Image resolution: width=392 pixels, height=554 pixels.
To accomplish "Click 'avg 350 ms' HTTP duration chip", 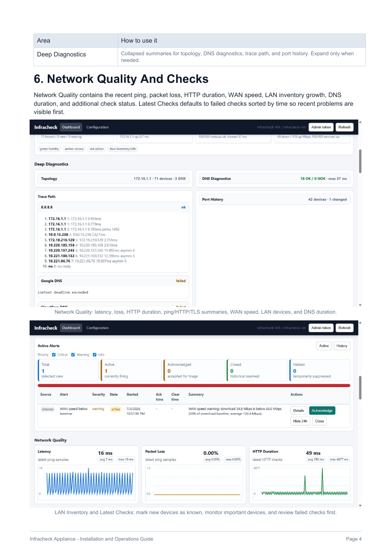I will [x=316, y=460].
